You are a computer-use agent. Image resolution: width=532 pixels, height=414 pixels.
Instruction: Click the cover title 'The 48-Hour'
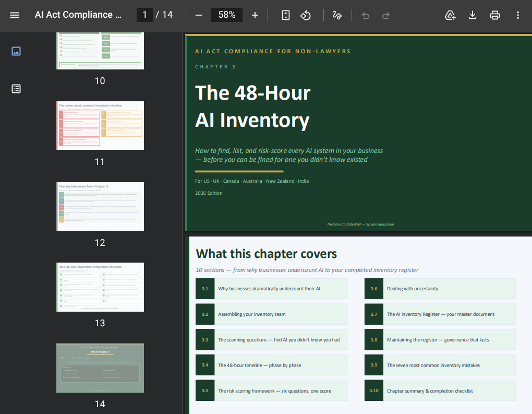coord(253,93)
